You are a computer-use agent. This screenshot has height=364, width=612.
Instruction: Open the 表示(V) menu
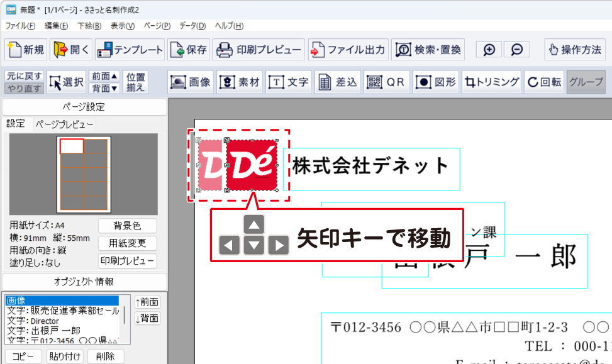click(123, 26)
